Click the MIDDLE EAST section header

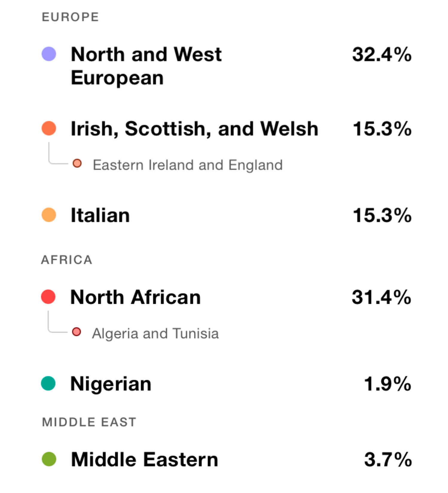click(89, 422)
